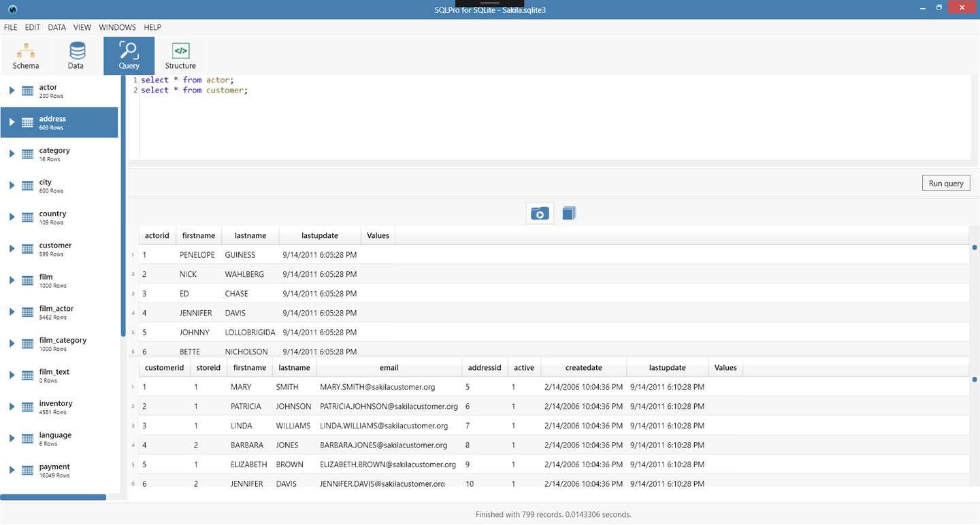980x525 pixels.
Task: Expand the customer table arrow
Action: click(12, 249)
